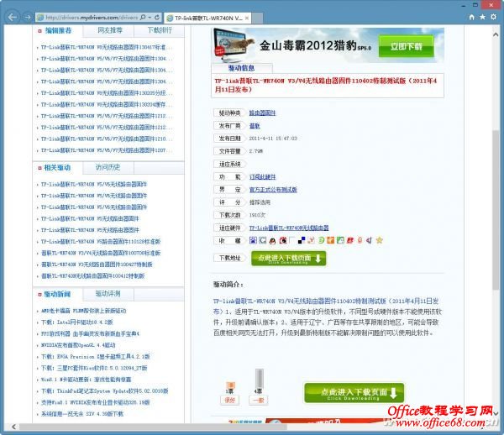The image size is (504, 435).
Task: Select the 相关驱动 tab
Action: (x=57, y=168)
